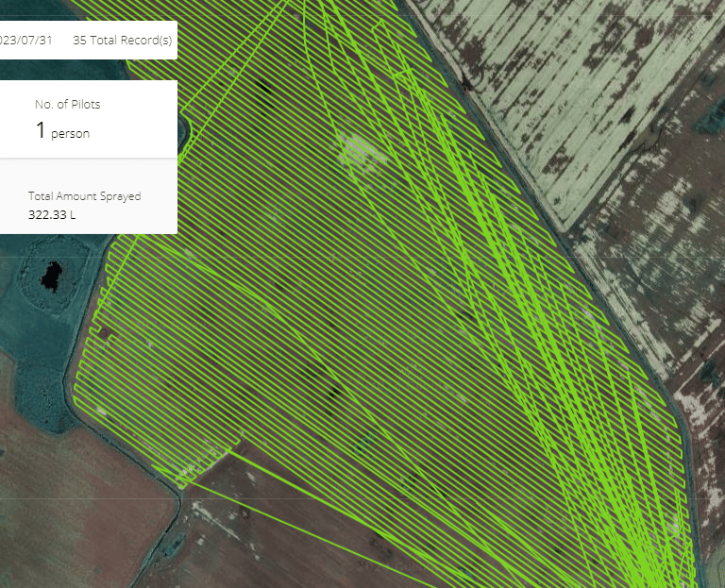Click the 'Total Amount Sprayed' label
The width and height of the screenshot is (725, 588).
pyautogui.click(x=85, y=196)
